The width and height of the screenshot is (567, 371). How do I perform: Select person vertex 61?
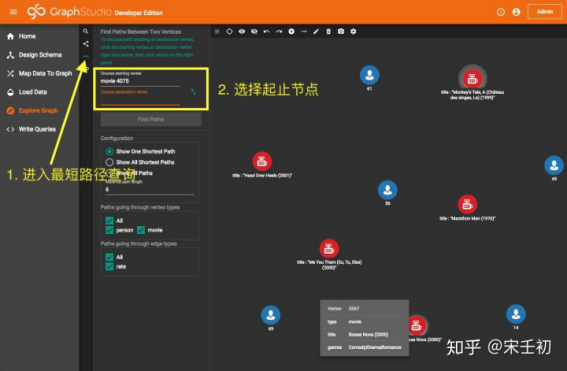tap(369, 75)
